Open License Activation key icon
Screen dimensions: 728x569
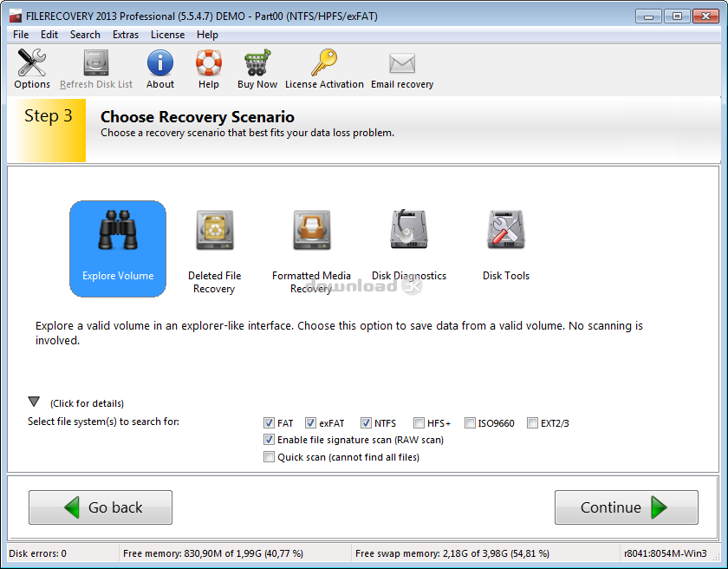pyautogui.click(x=324, y=62)
